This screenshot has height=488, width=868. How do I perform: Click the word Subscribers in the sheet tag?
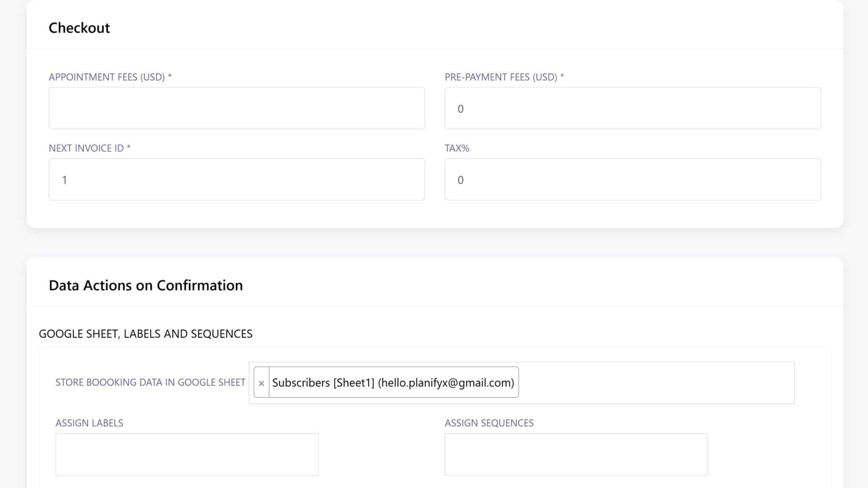(x=301, y=383)
